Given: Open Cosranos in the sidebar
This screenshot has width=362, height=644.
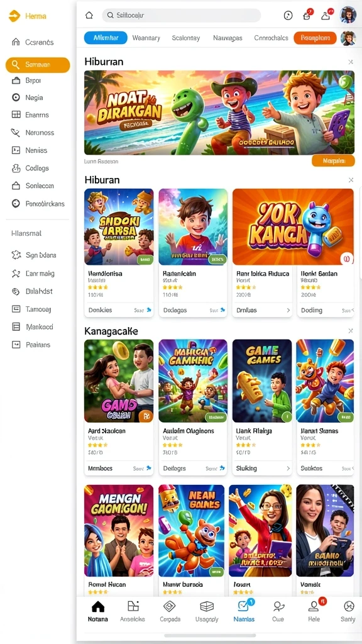Looking at the screenshot, I should [33, 42].
